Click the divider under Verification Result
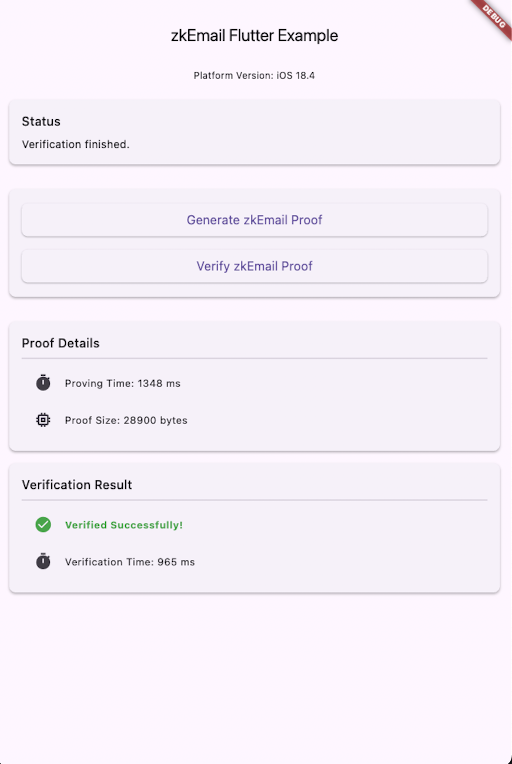512x764 pixels. (x=254, y=500)
